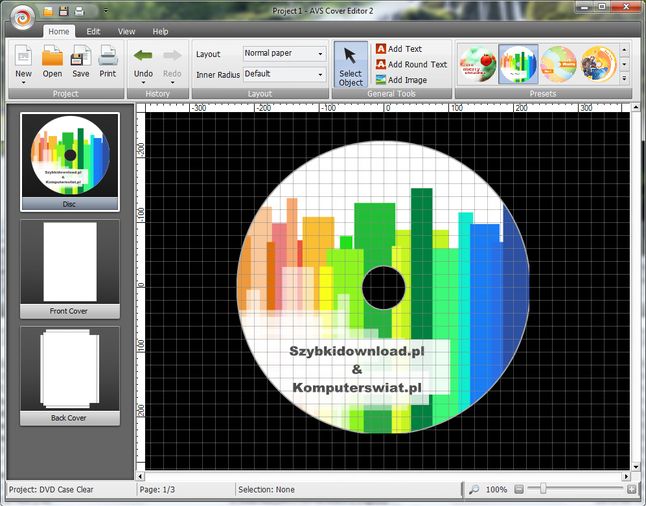The image size is (646, 506).
Task: Click horizontal scrollbar left arrow
Action: pyautogui.click(x=140, y=476)
